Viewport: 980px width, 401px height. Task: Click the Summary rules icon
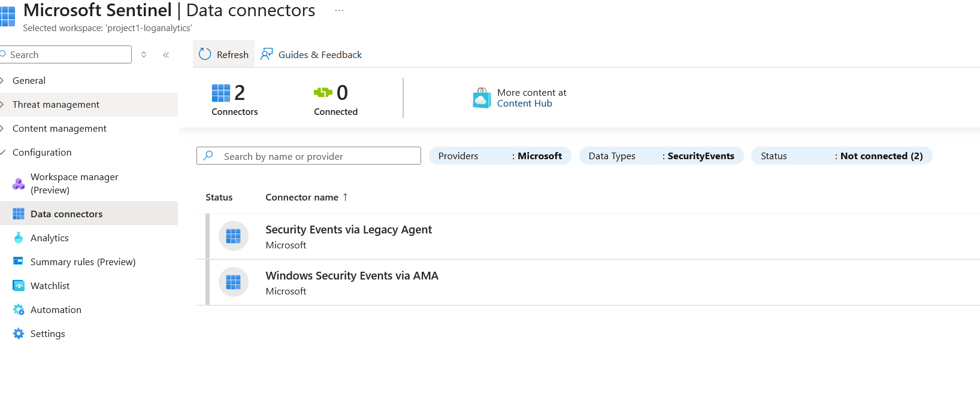19,261
